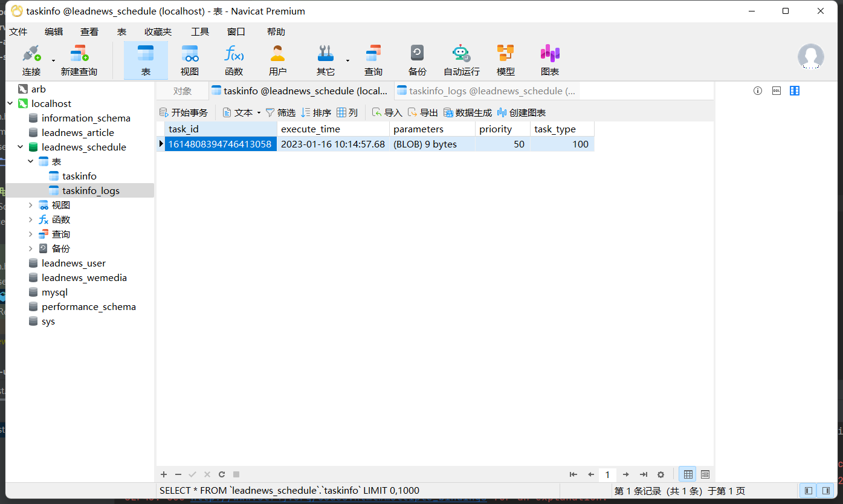Select the information_schema database
Image resolution: width=843 pixels, height=504 pixels.
86,118
